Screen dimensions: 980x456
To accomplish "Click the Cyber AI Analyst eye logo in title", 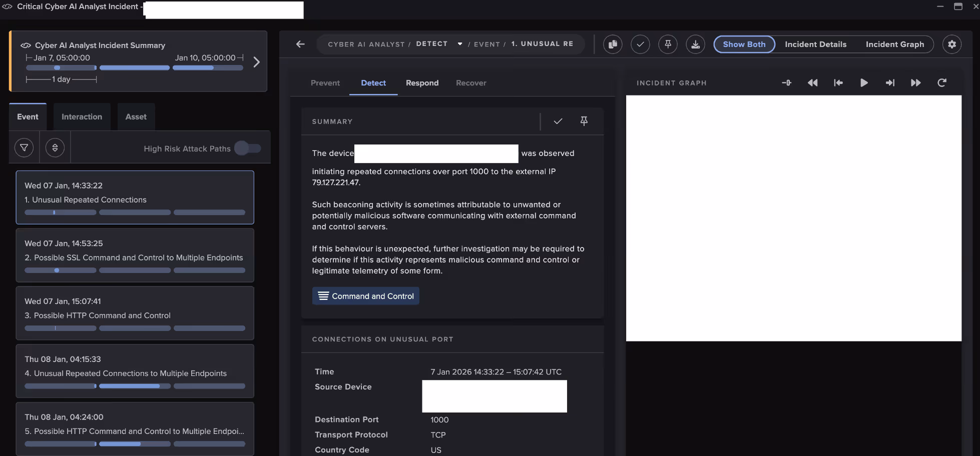I will [x=7, y=6].
